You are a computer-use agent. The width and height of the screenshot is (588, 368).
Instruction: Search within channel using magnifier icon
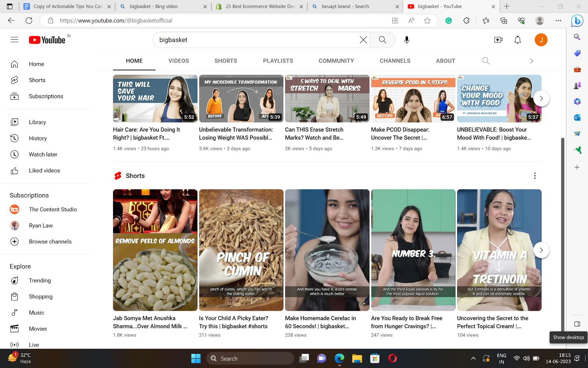coord(486,61)
